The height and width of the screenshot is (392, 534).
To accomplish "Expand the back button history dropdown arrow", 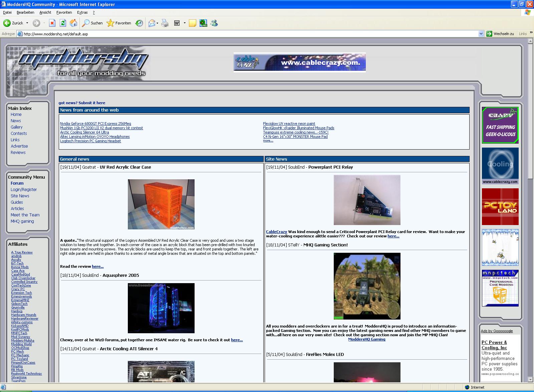I will tap(27, 23).
